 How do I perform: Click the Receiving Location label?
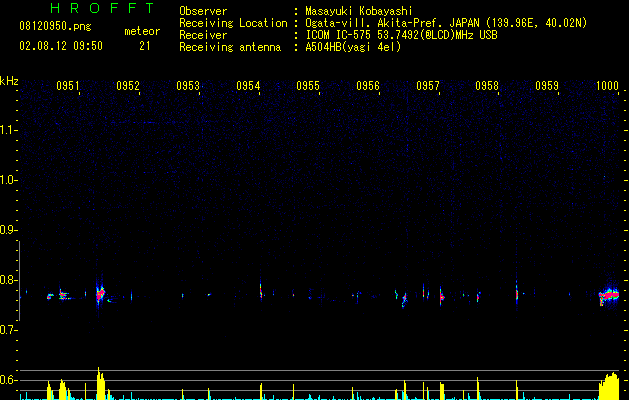[233, 23]
